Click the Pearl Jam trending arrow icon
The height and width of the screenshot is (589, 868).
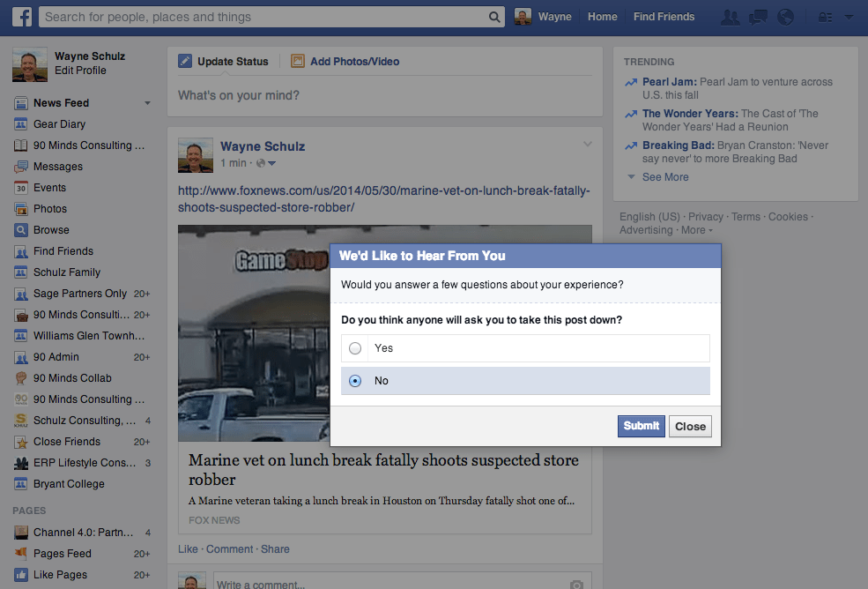(631, 83)
